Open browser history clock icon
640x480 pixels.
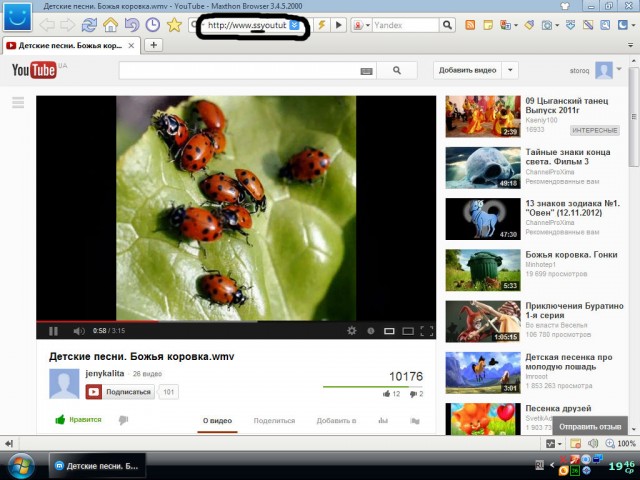pos(152,24)
